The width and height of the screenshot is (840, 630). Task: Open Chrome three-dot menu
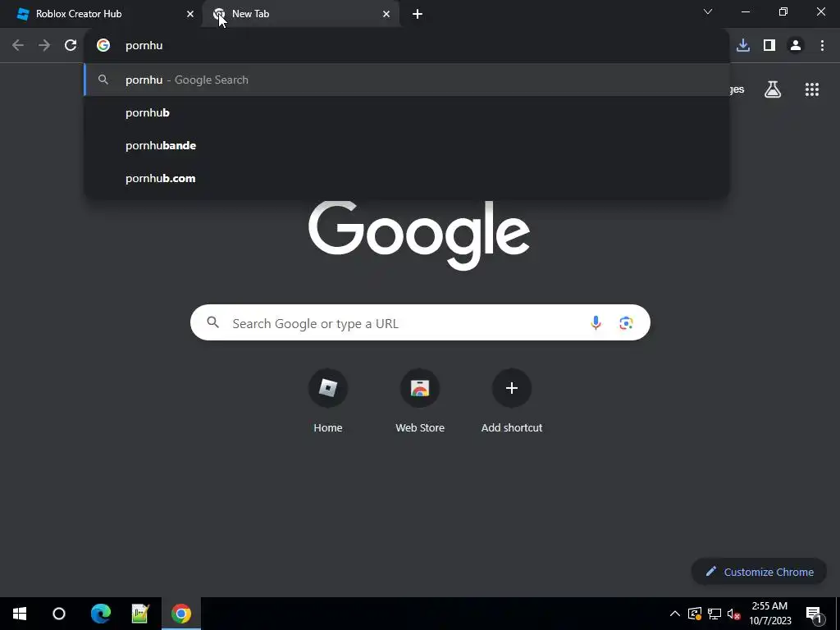pos(822,45)
